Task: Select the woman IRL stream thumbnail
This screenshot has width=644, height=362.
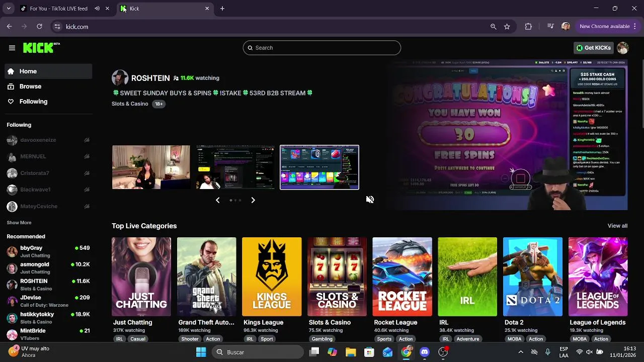Action: coord(151,167)
